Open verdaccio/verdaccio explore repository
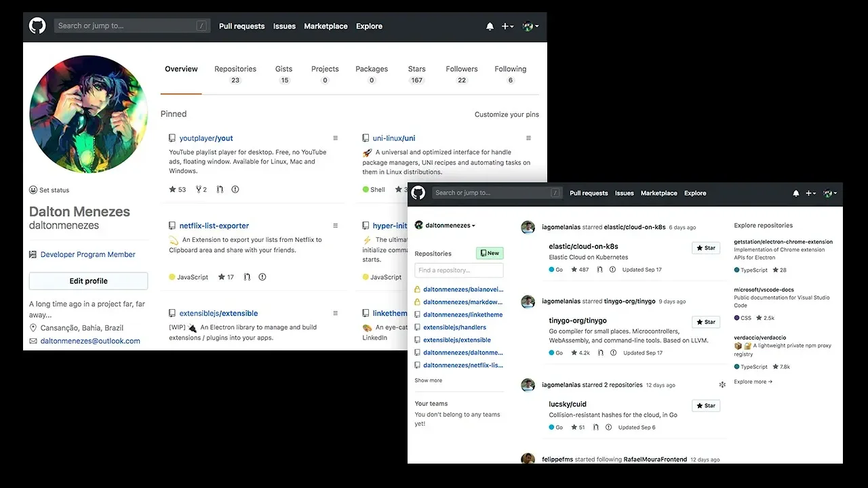The width and height of the screenshot is (868, 488). 760,338
